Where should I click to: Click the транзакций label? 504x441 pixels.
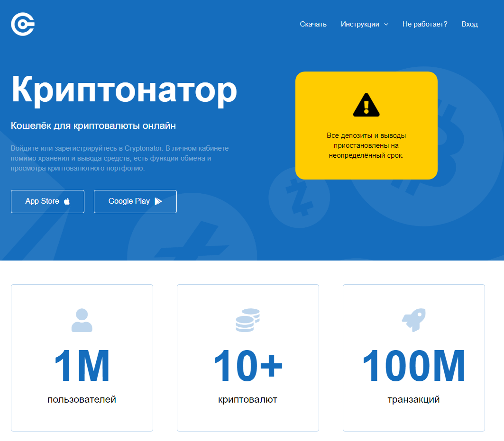(x=414, y=400)
